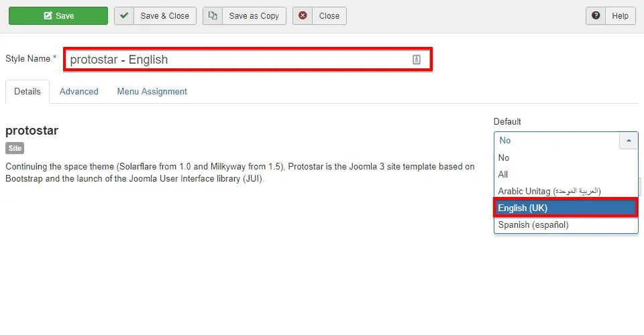Choose Spanish (español) language option
This screenshot has height=335, width=644.
click(x=566, y=224)
